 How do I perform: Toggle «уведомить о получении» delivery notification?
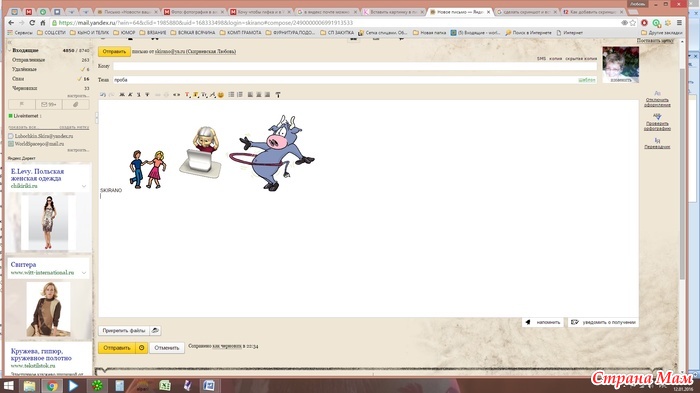[x=603, y=322]
